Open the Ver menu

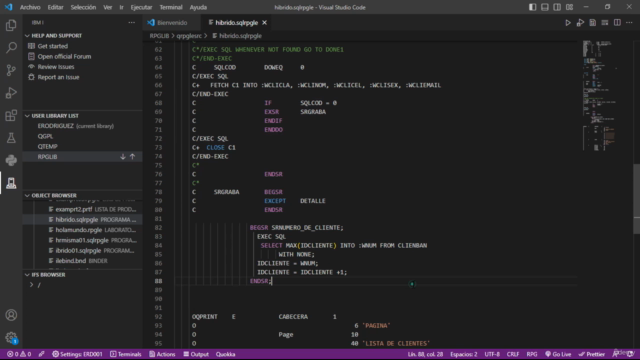tap(107, 7)
